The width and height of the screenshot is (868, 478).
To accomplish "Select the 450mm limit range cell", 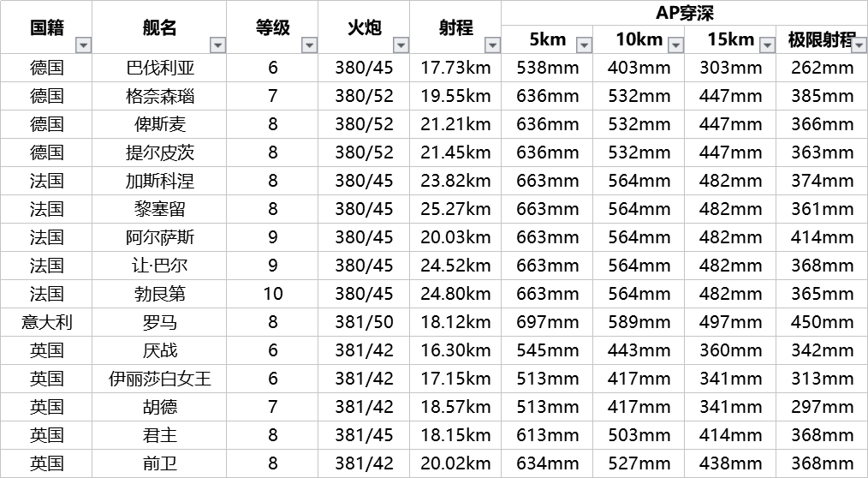I will pyautogui.click(x=822, y=322).
